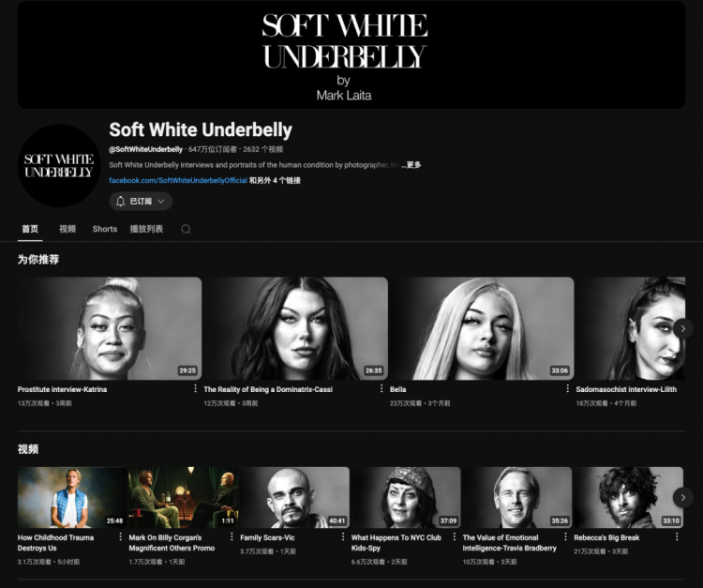Viewport: 703px width, 588px height.
Task: Click the channel avatar logo
Action: coord(59,165)
